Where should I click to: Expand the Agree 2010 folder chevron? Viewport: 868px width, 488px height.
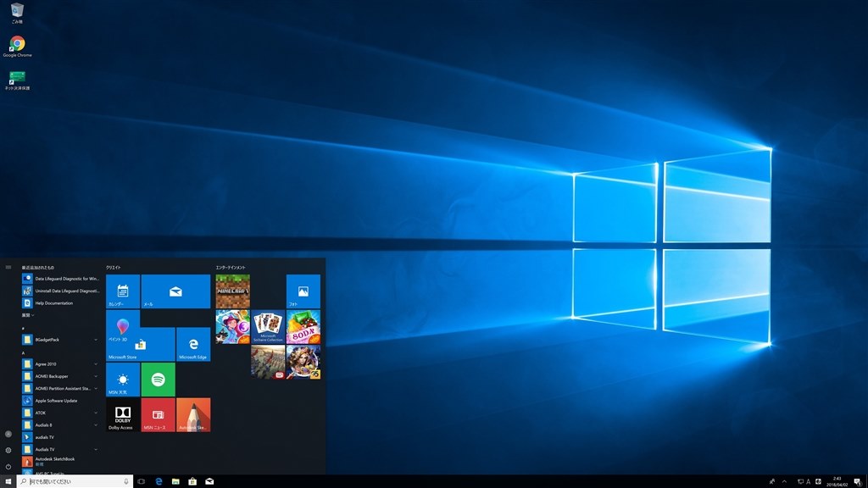tap(96, 364)
